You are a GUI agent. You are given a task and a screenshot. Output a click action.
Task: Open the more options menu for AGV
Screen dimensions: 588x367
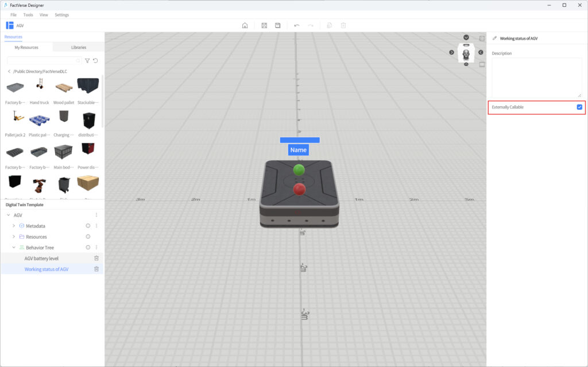pos(96,215)
